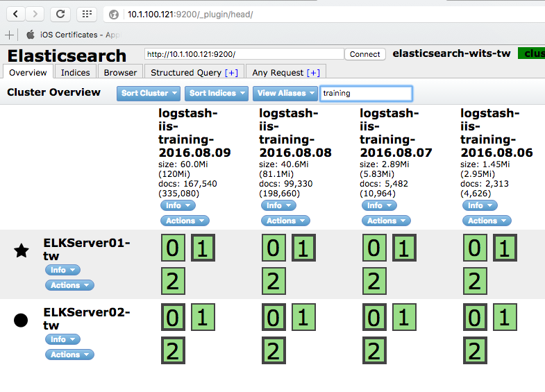Click the Elasticsearch connection URL field
The width and height of the screenshot is (545, 392).
click(244, 54)
